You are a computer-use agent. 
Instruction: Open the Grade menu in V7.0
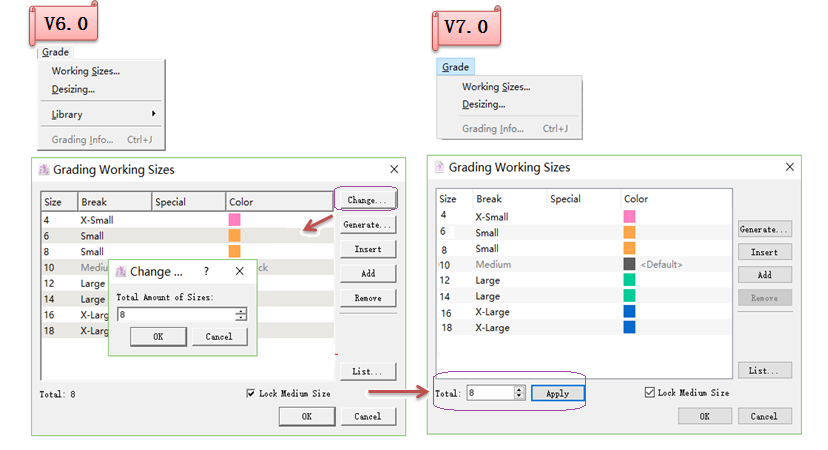click(455, 67)
